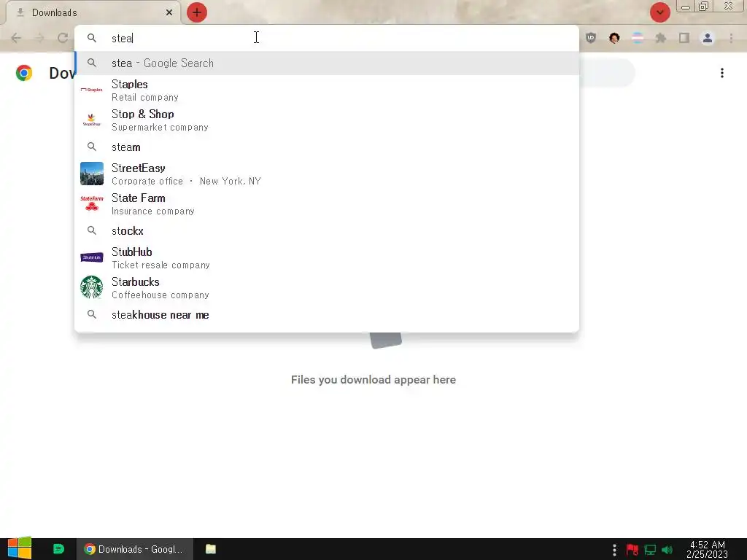The width and height of the screenshot is (747, 560).
Task: Open the Chrome profile avatar
Action: (708, 38)
